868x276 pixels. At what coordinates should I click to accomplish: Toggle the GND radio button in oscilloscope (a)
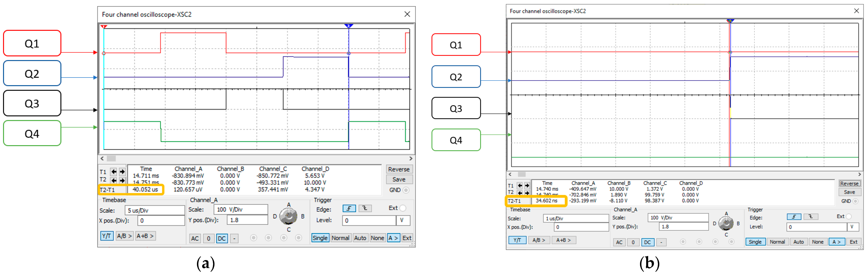pyautogui.click(x=406, y=190)
